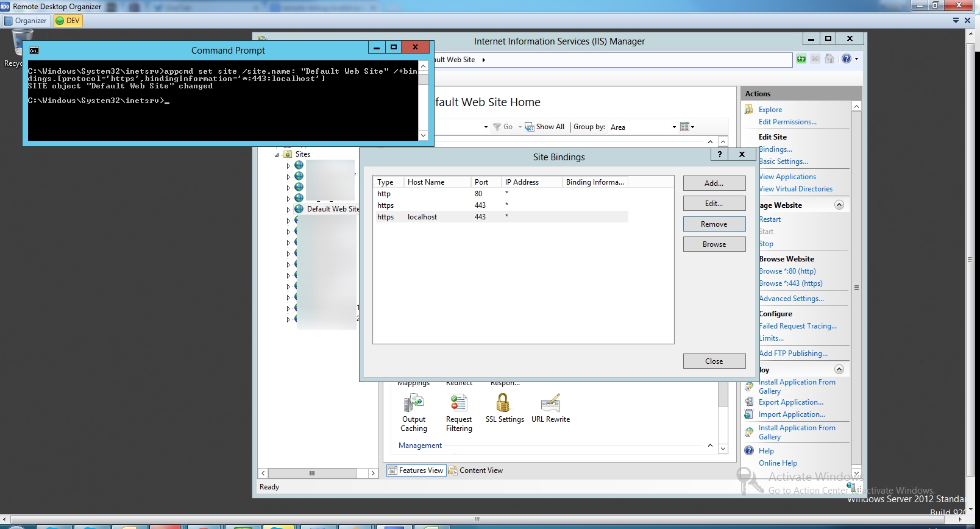Click the Sites folder icon in tree
The width and height of the screenshot is (980, 529).
[x=288, y=154]
